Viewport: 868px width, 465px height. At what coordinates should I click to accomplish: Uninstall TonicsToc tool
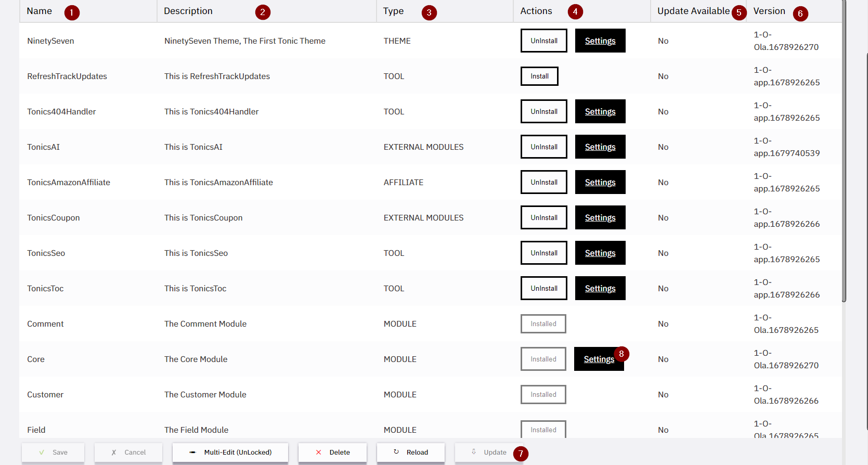click(544, 288)
